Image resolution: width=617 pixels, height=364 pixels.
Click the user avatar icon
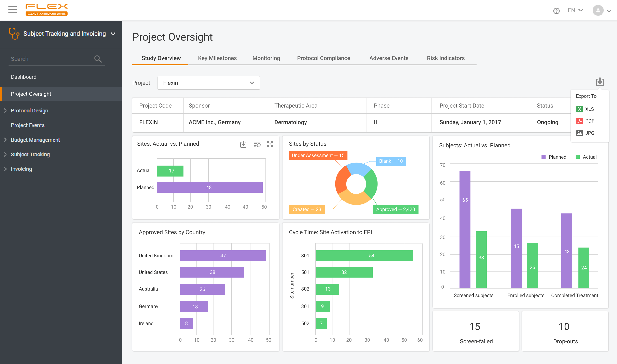(598, 10)
